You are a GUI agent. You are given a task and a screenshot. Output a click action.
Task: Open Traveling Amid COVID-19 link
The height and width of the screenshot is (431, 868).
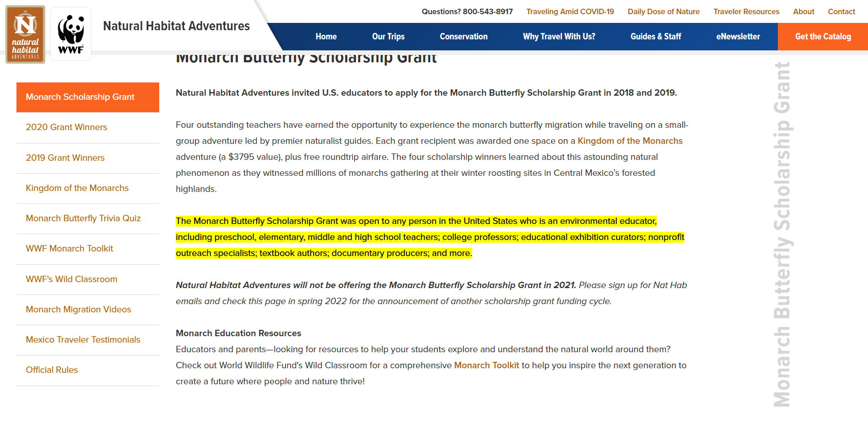pos(570,11)
